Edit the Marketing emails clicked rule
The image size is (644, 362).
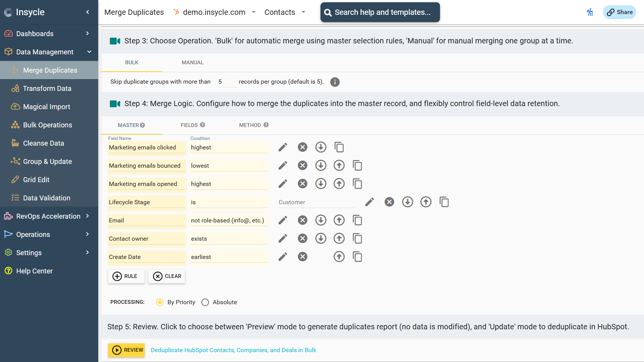click(282, 147)
